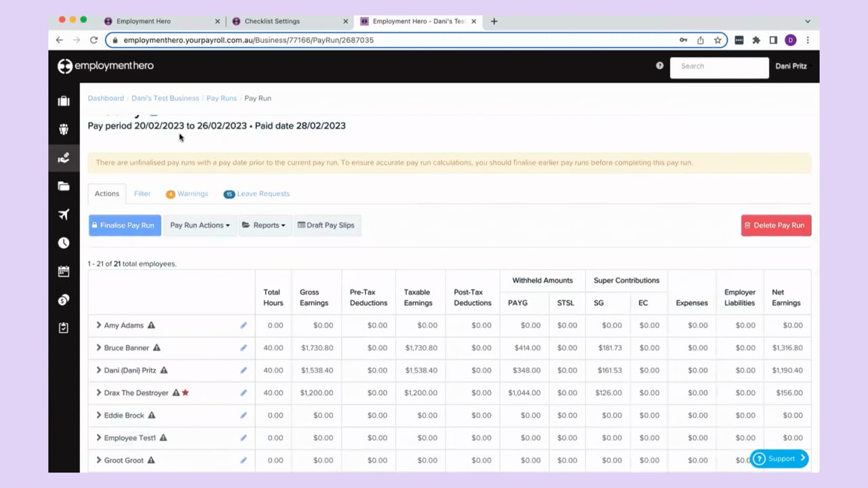Select the Filter tab
Image resolution: width=868 pixels, height=488 pixels.
click(x=142, y=194)
